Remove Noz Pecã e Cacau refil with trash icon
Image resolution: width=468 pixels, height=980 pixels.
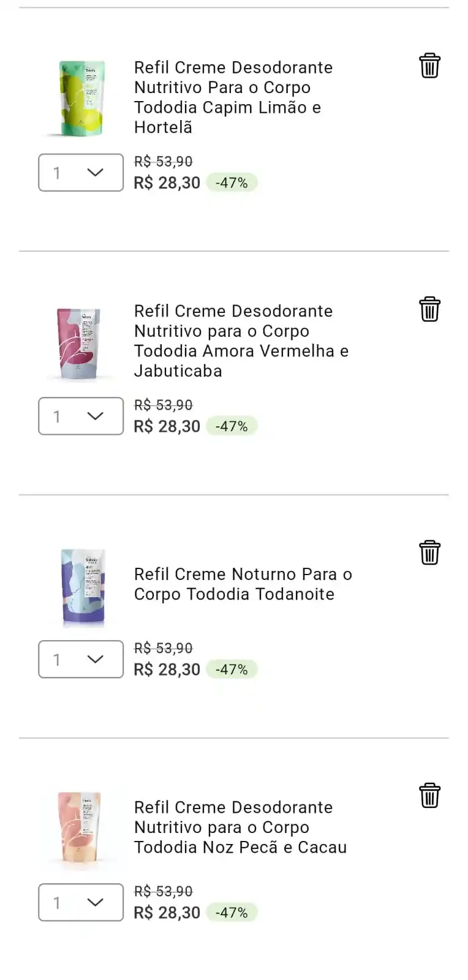429,796
